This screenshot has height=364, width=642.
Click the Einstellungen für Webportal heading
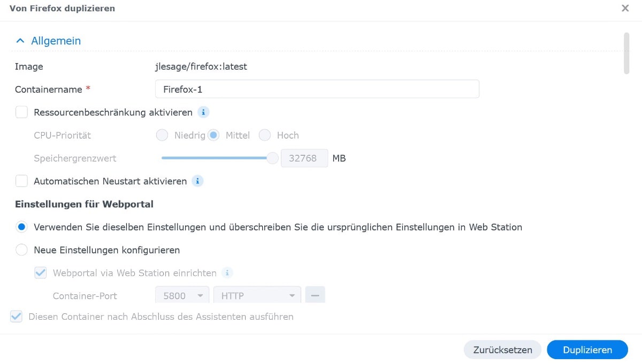click(85, 204)
